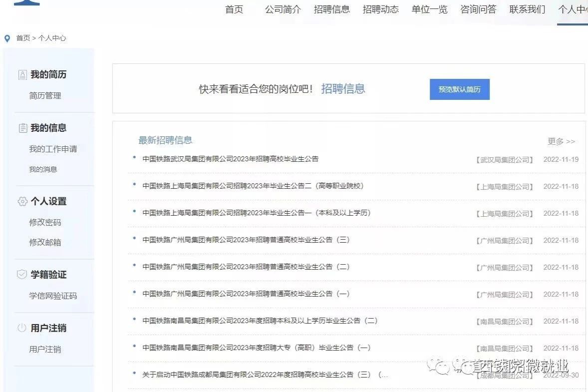Image resolution: width=588 pixels, height=392 pixels.
Task: Open 咨询问答 in the top navigation
Action: [478, 9]
